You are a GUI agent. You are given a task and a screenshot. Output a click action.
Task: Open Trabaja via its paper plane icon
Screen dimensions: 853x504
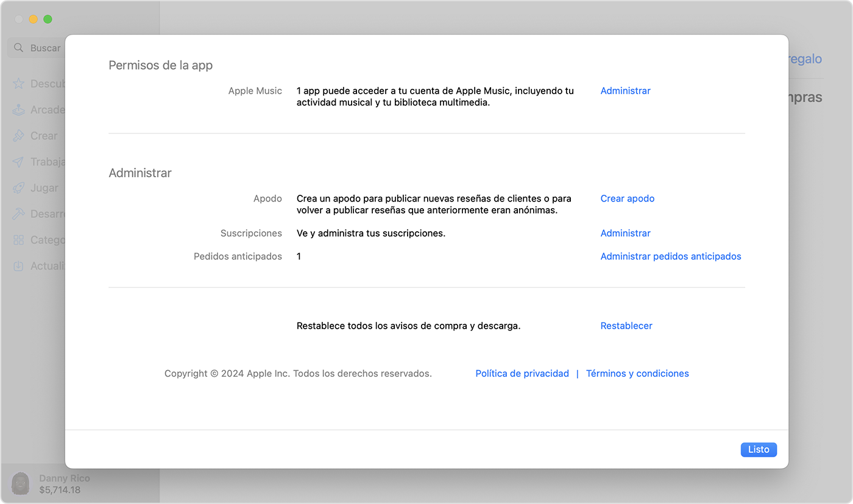pyautogui.click(x=19, y=162)
